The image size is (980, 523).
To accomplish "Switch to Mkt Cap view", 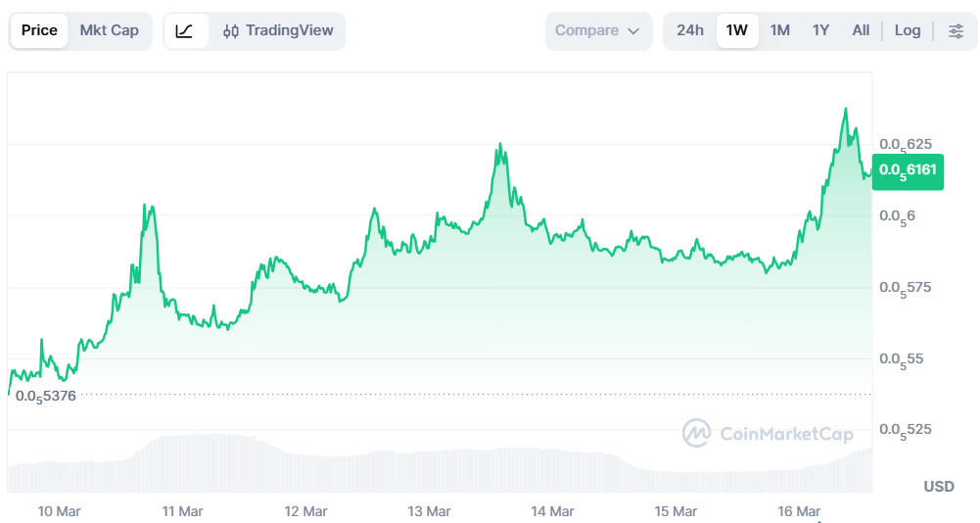I will 110,30.
